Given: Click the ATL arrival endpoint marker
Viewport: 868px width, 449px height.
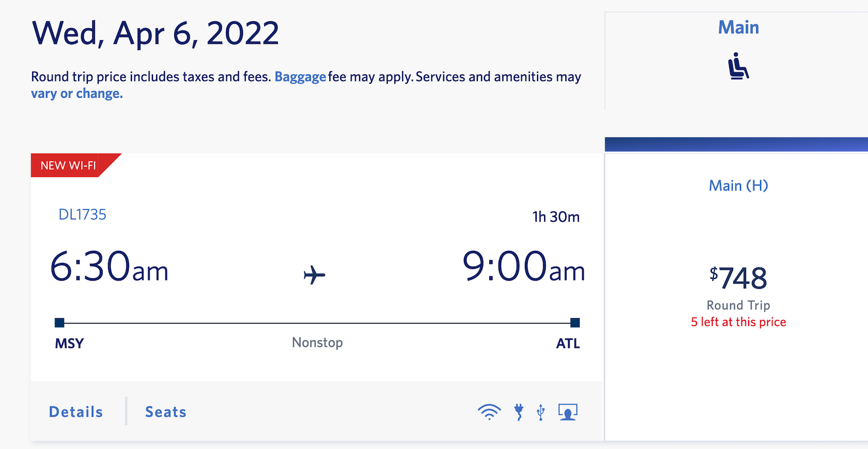Looking at the screenshot, I should (x=575, y=323).
